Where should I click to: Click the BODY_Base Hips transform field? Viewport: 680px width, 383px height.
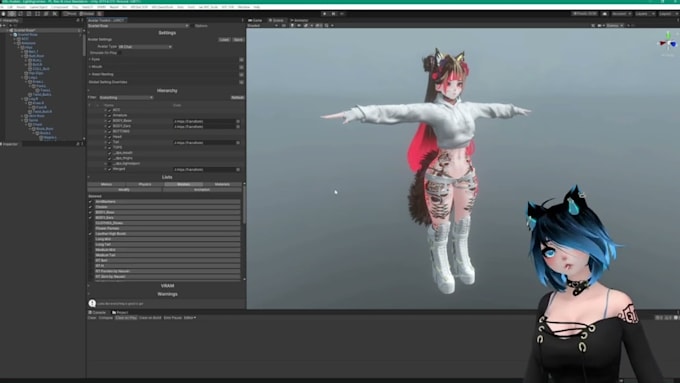click(x=204, y=121)
